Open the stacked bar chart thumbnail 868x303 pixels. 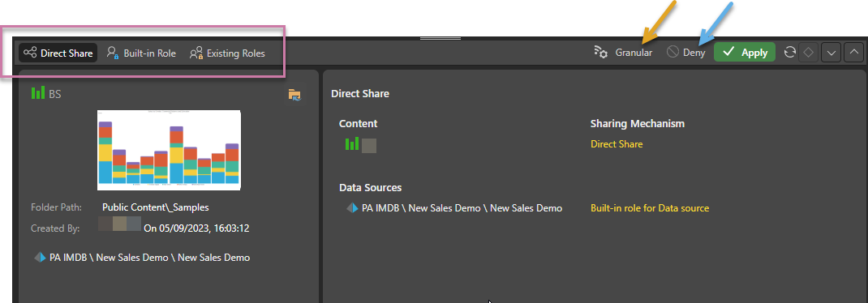point(169,150)
